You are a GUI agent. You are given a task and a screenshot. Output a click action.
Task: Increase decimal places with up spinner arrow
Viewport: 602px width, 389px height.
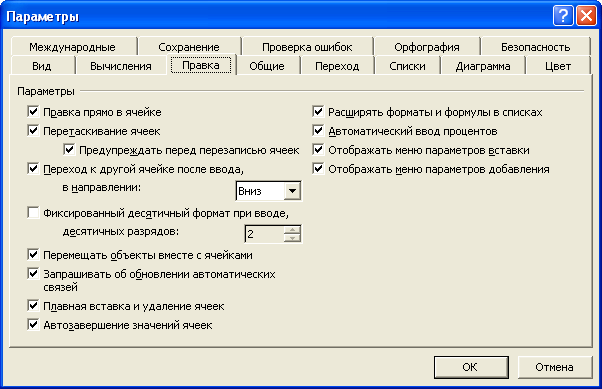pyautogui.click(x=292, y=230)
